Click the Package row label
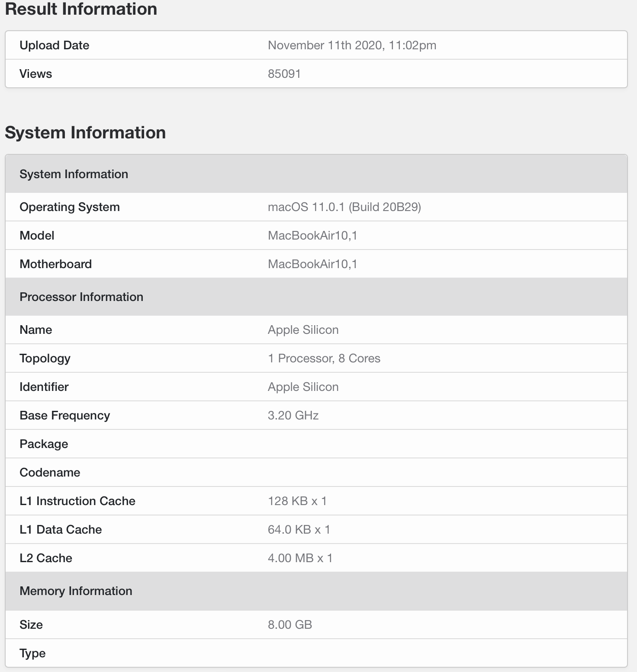The image size is (637, 672). coord(44,444)
